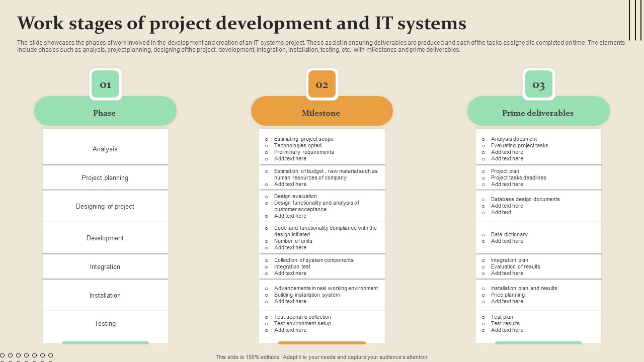
Task: Click 'Add text' under Database design documents
Action: coord(501,212)
